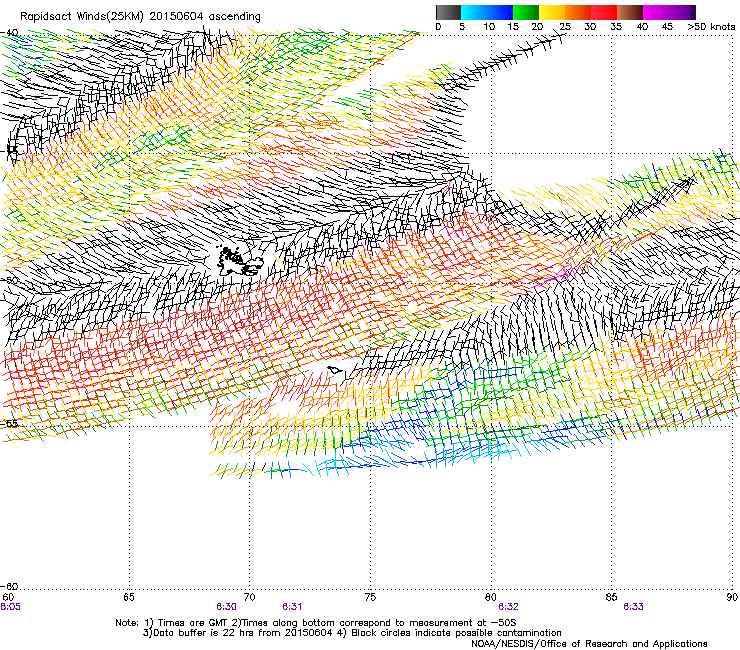
Task: Click the "70" longitude axis label
Action: click(249, 597)
